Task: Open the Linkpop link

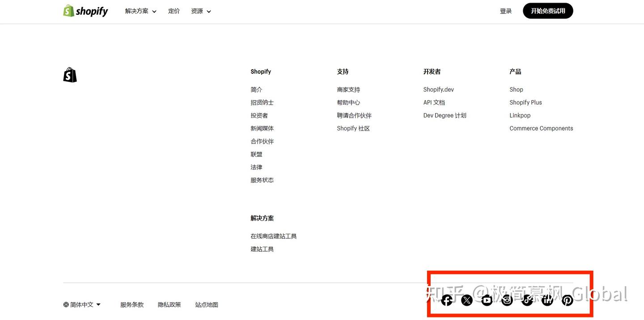Action: 520,116
